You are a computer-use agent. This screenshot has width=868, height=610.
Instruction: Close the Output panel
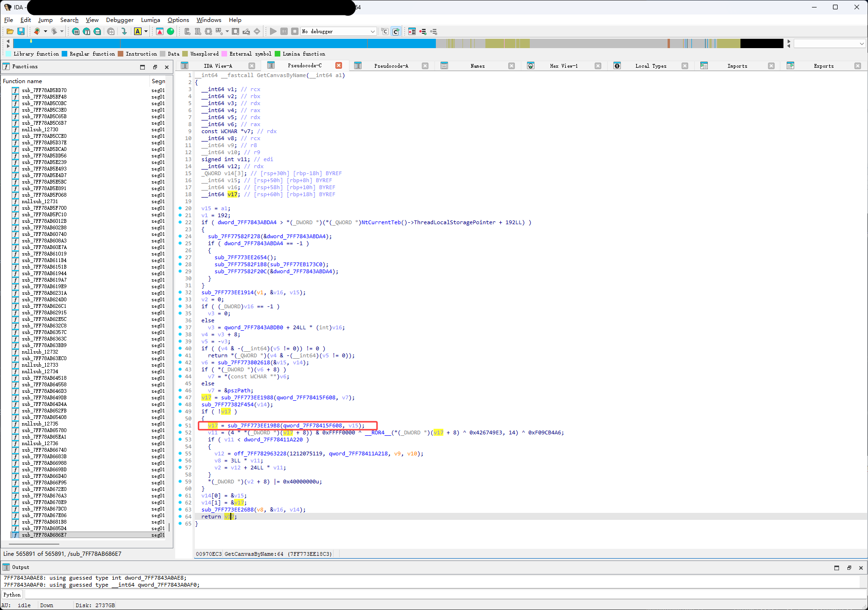tap(861, 567)
